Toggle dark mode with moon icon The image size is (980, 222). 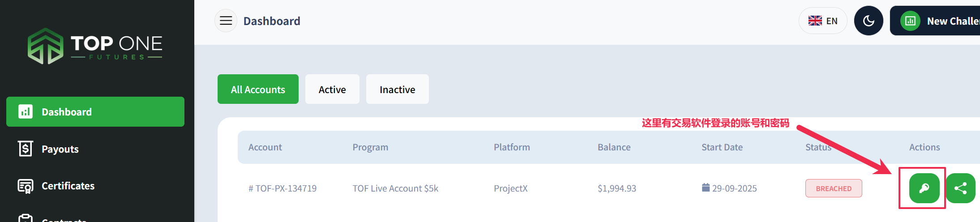tap(869, 21)
